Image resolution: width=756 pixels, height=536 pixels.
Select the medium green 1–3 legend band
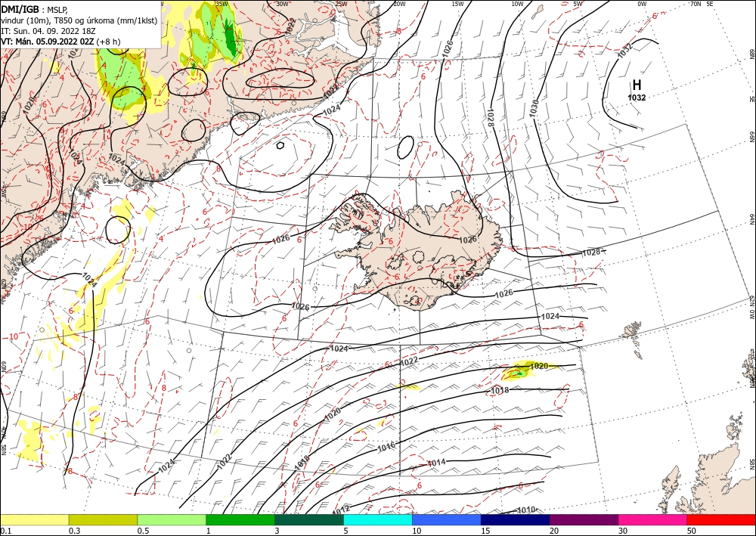click(240, 519)
